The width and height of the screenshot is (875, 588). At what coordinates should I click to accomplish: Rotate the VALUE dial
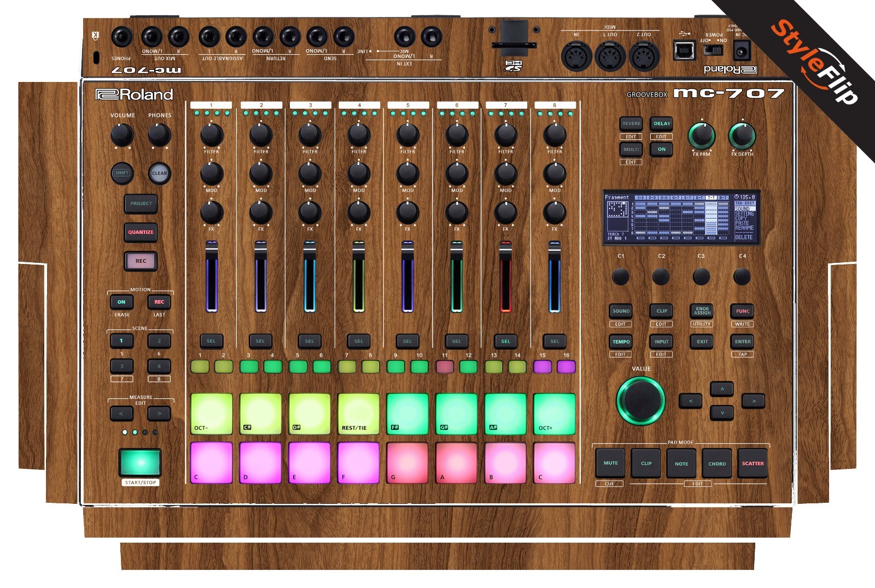point(641,401)
